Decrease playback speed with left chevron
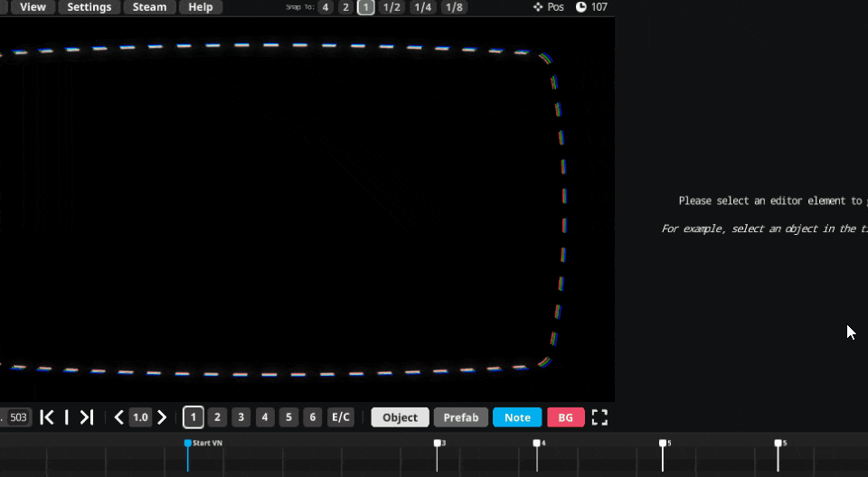Image resolution: width=868 pixels, height=477 pixels. click(x=118, y=417)
